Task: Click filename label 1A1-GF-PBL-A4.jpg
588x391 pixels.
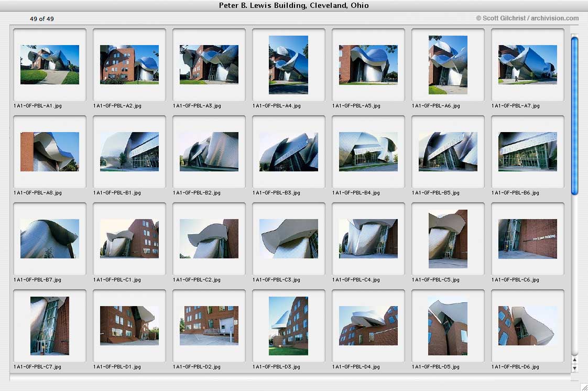Action: tap(276, 106)
